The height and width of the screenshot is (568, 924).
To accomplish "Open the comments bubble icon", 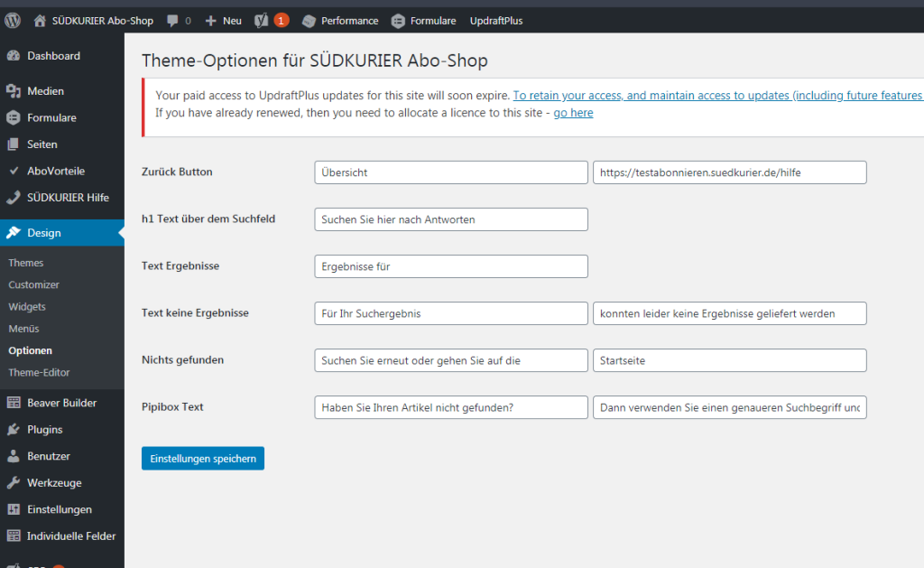I will tap(171, 20).
